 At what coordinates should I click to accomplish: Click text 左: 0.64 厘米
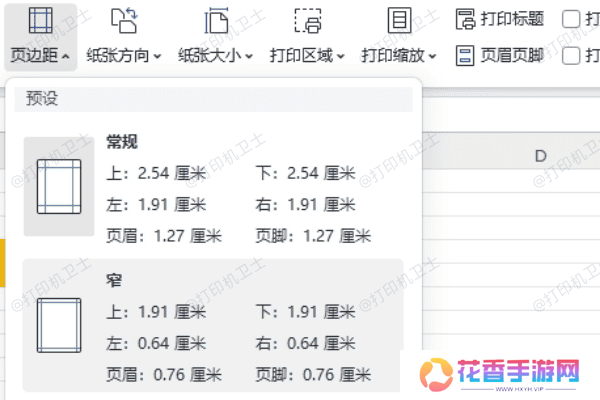[156, 343]
